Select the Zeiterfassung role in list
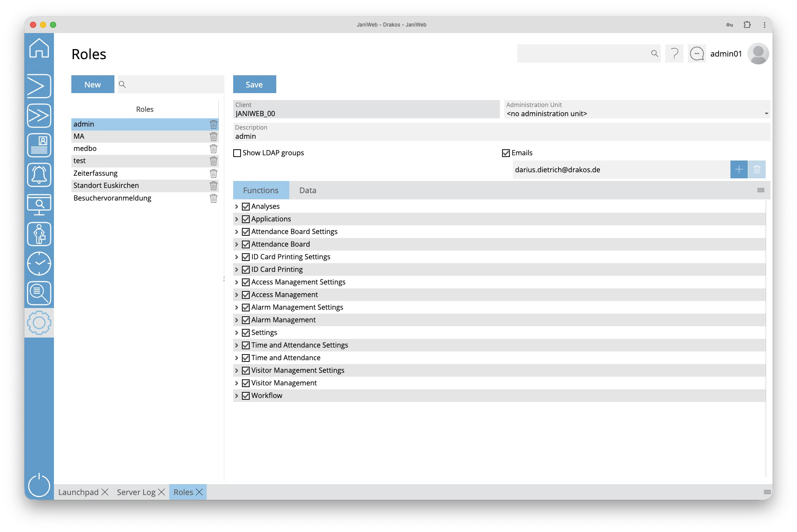This screenshot has height=532, width=797. coord(95,173)
